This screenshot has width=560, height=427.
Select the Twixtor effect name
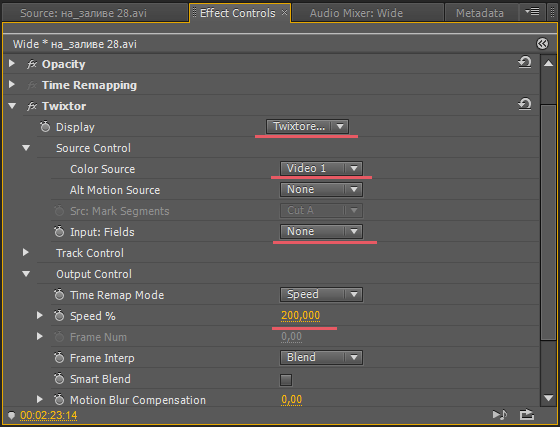tap(64, 106)
